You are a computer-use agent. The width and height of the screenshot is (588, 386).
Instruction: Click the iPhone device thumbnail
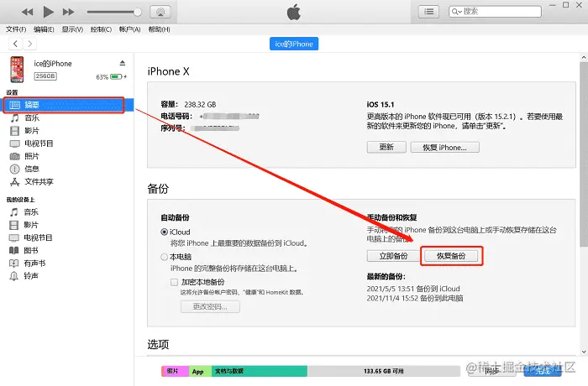[x=17, y=70]
